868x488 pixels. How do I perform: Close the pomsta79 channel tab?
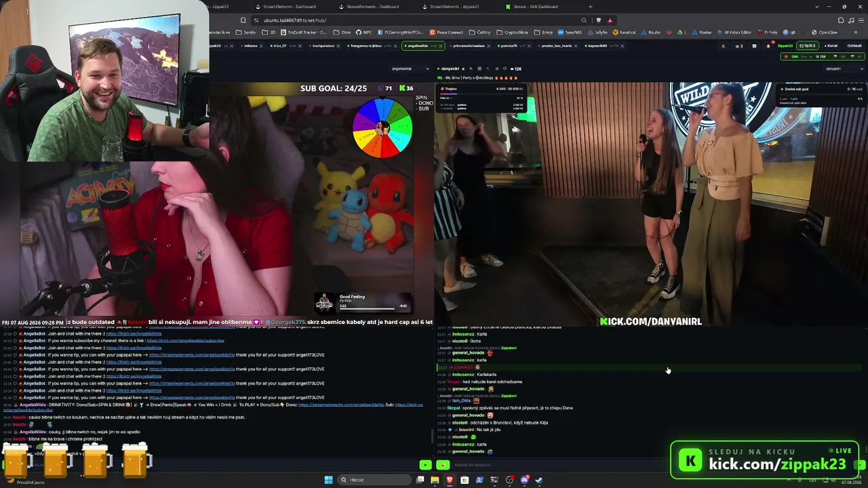point(528,46)
